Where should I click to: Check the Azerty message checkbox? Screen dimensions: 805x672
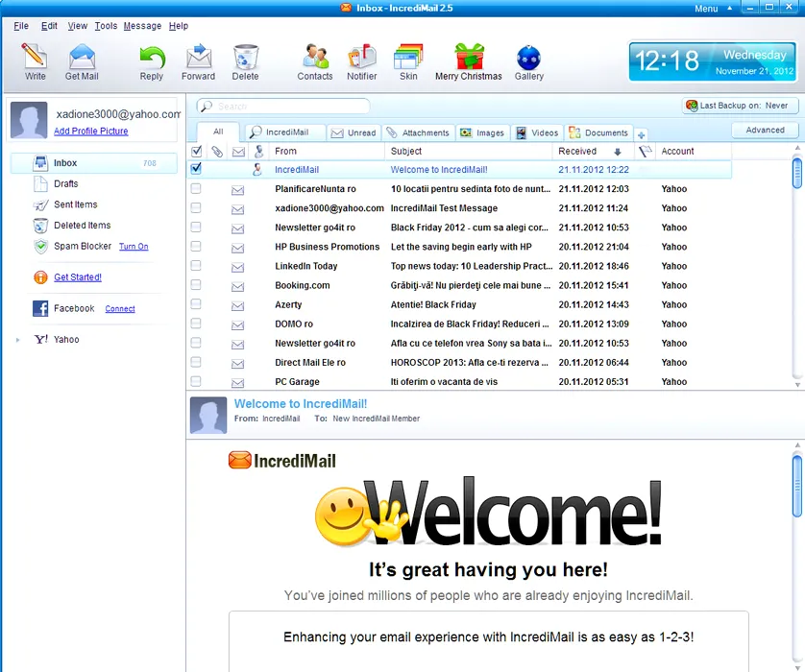[196, 303]
